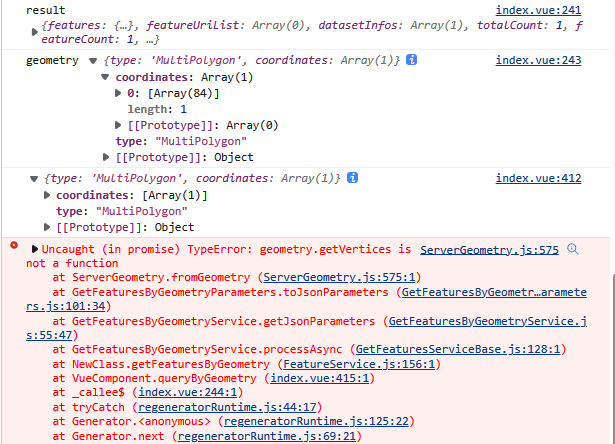The width and height of the screenshot is (615, 444).
Task: Expand the 0: [Array(84)] entry
Action: click(118, 93)
